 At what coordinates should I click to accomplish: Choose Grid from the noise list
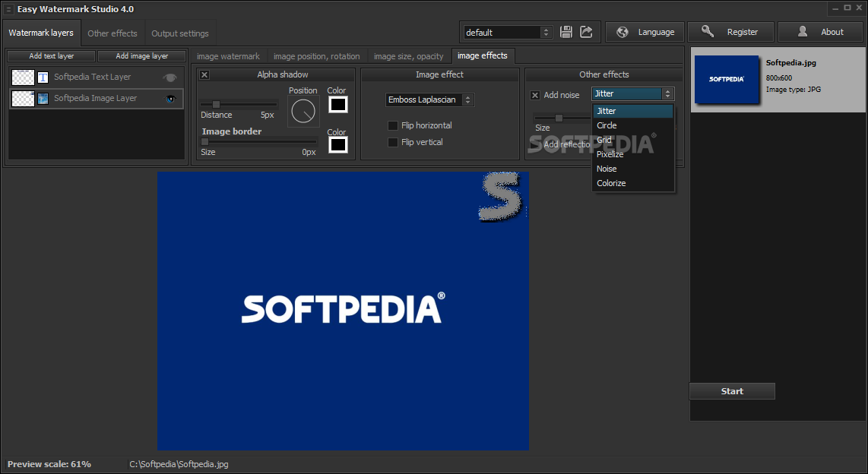(x=632, y=140)
